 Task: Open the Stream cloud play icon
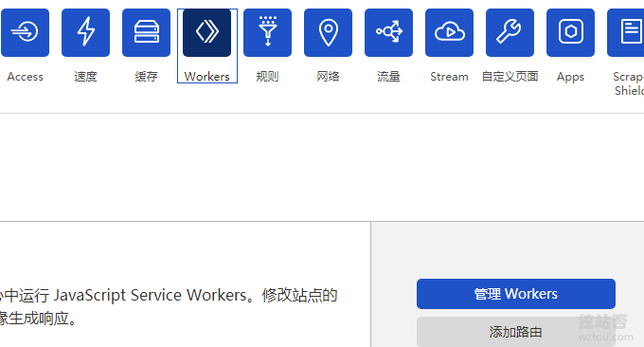pyautogui.click(x=449, y=32)
